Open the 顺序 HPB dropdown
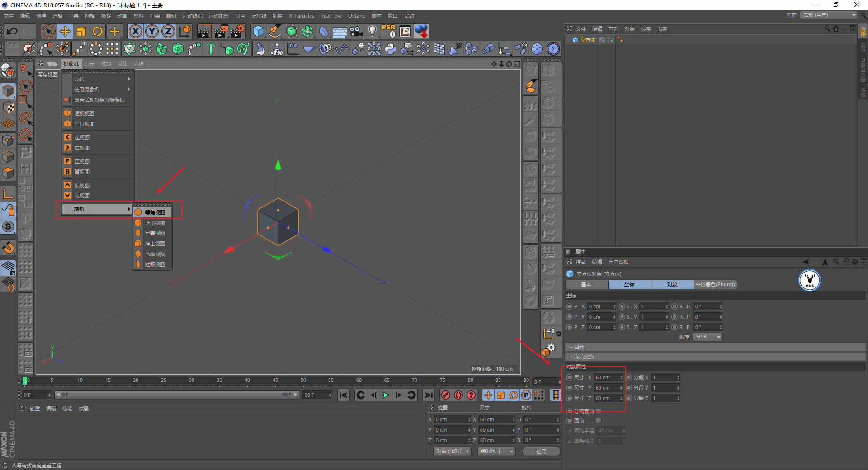This screenshot has height=470, width=868. [x=708, y=337]
